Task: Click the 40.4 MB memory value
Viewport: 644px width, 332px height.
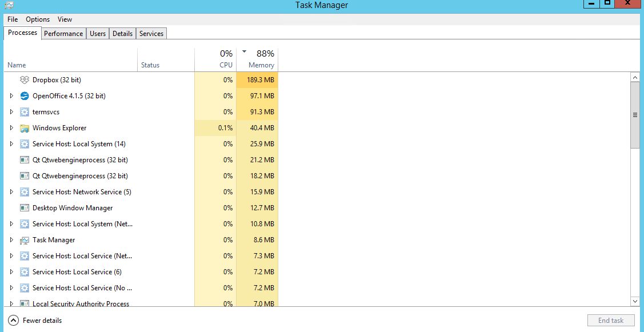Action: click(x=262, y=128)
